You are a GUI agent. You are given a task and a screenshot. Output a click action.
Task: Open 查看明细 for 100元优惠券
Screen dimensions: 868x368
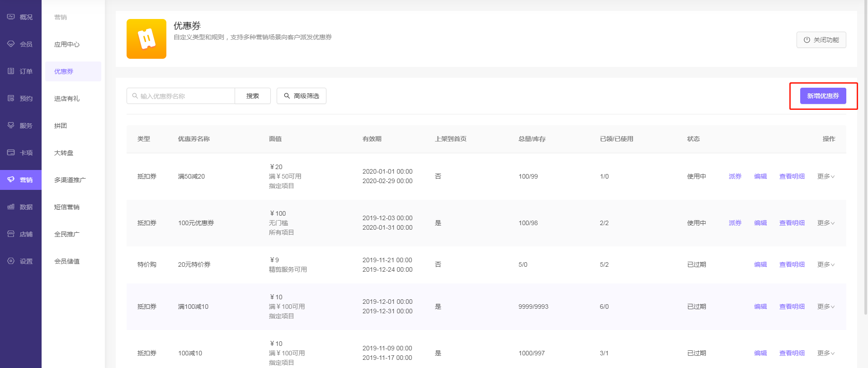(x=792, y=223)
